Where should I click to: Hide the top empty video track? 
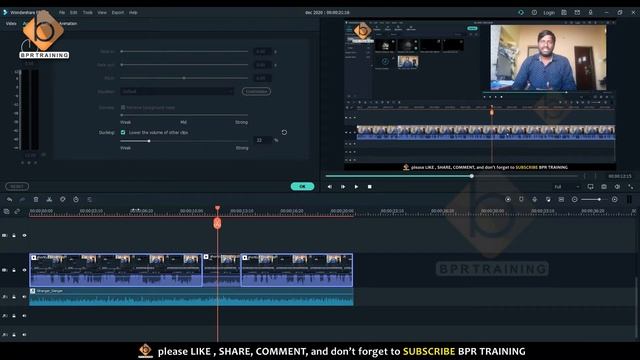(24, 236)
